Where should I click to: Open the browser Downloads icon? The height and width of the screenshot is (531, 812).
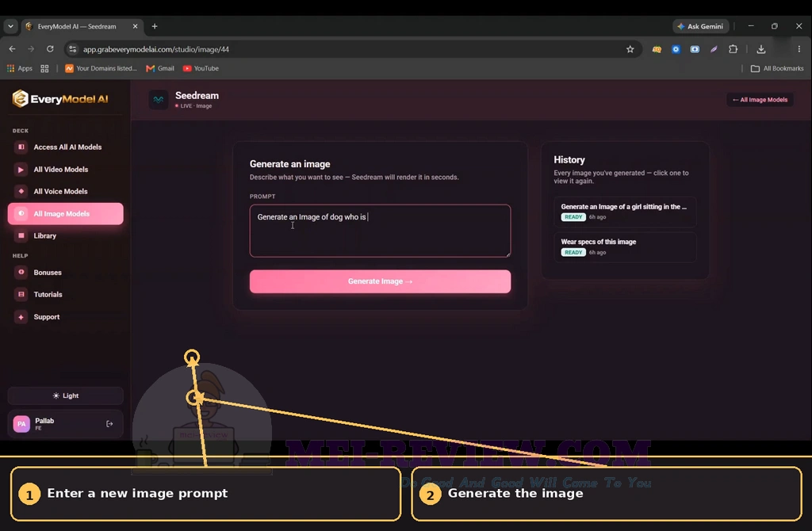(760, 49)
